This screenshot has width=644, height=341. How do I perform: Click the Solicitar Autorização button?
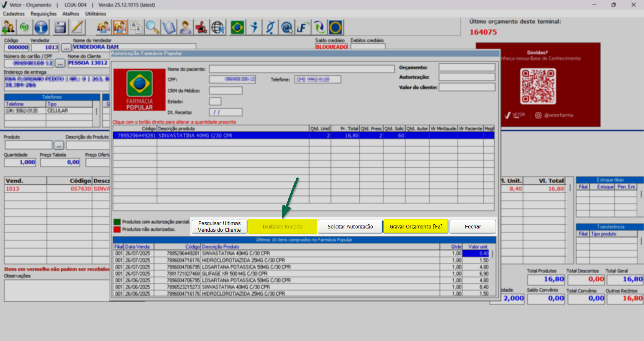pos(350,227)
